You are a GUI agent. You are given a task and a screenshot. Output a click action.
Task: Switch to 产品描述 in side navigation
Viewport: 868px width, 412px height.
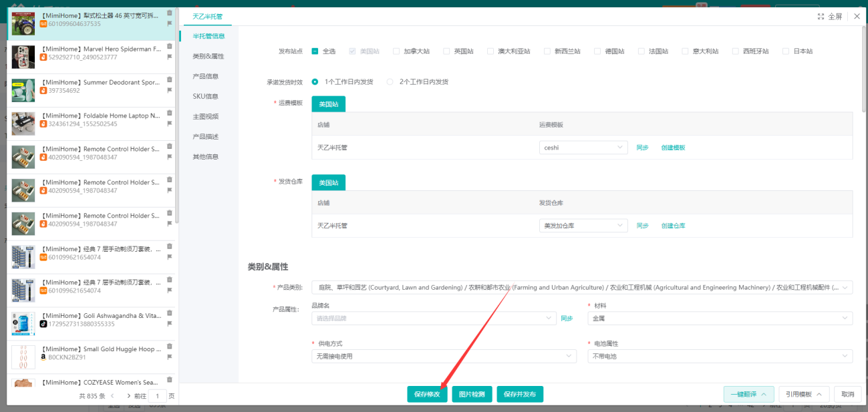click(205, 136)
